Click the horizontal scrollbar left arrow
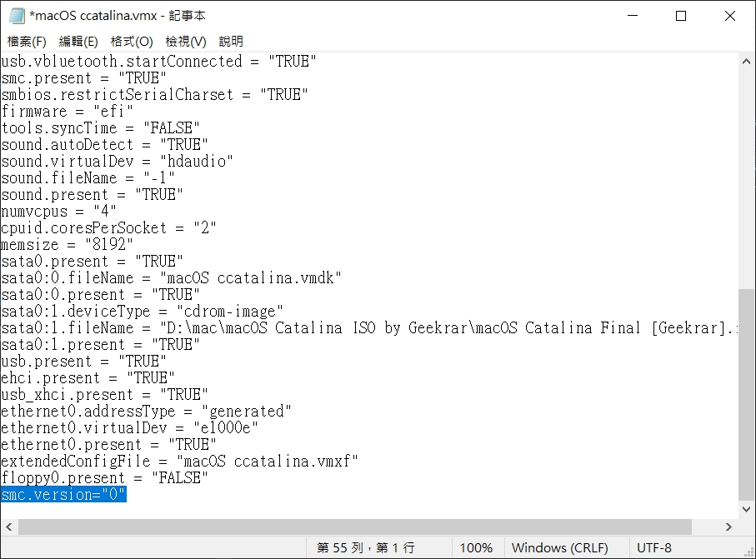The width and height of the screenshot is (756, 559). (x=9, y=527)
